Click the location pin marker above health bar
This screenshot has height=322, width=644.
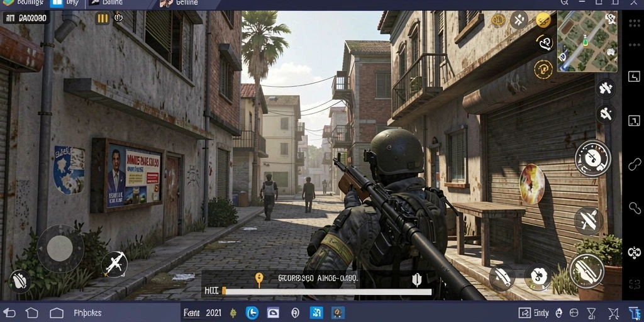pos(258,279)
